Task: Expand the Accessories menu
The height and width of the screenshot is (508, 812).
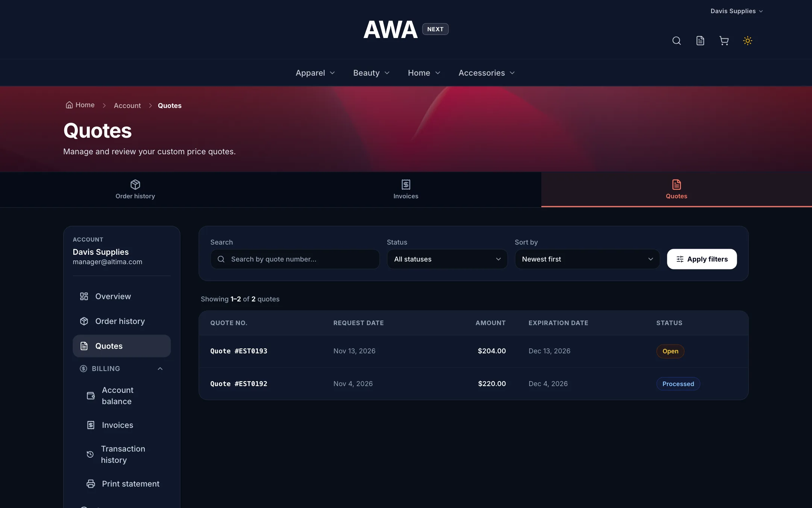Action: [x=486, y=73]
